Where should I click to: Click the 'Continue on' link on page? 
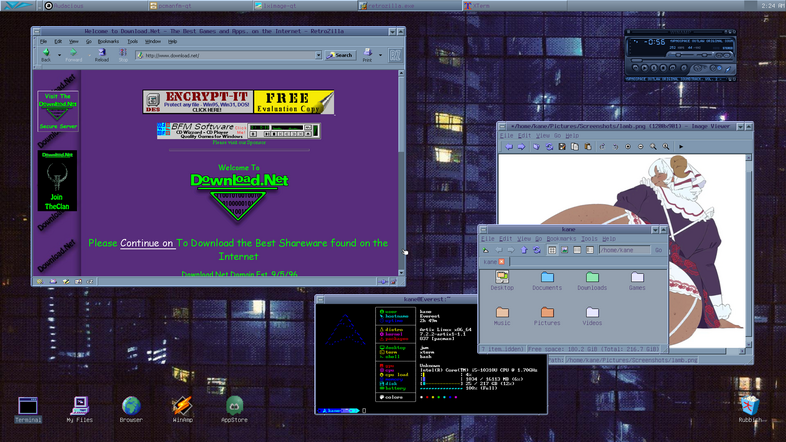pyautogui.click(x=146, y=243)
